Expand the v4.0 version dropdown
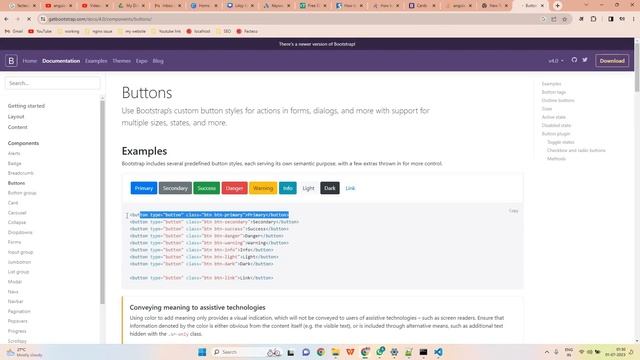Viewport: 640px width, 360px height. [x=556, y=60]
